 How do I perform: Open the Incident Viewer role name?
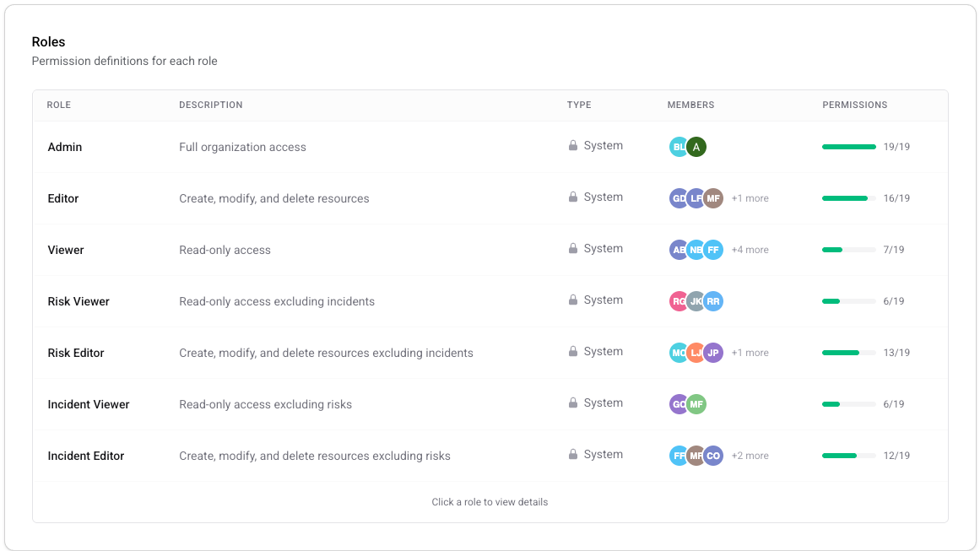89,404
